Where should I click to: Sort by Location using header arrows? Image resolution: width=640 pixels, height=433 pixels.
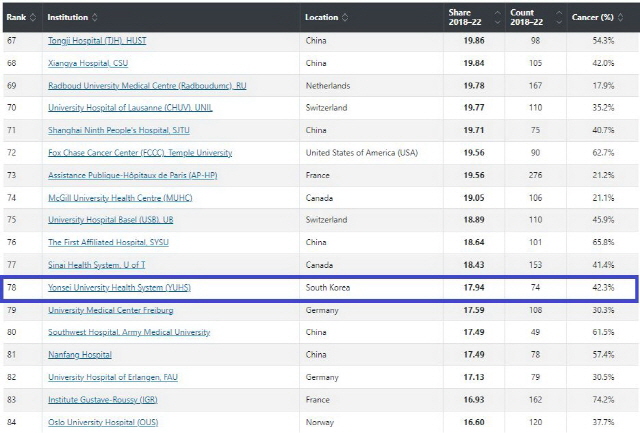346,17
